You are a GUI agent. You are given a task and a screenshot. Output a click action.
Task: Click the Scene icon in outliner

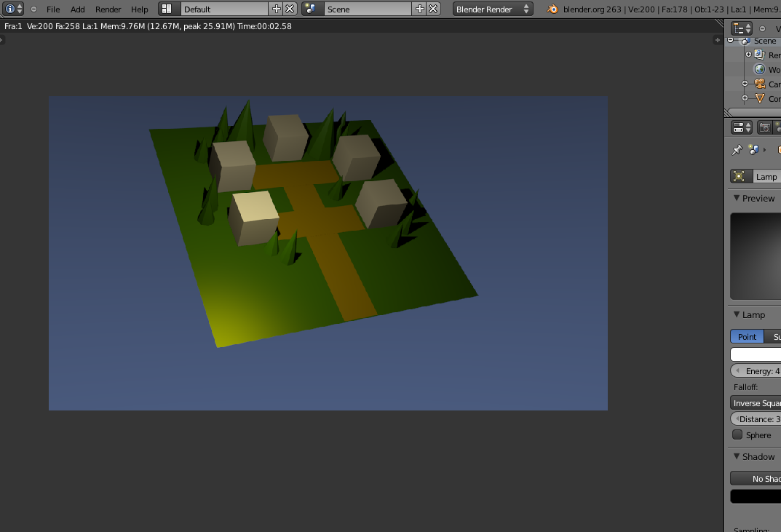pos(745,41)
